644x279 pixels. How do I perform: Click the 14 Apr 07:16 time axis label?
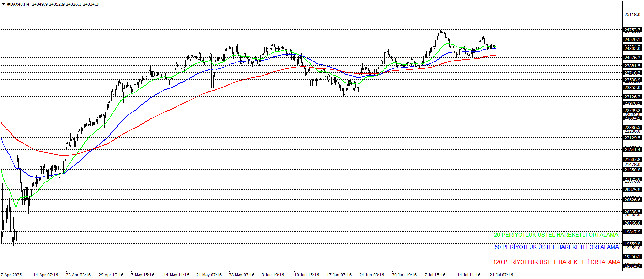click(x=46, y=275)
